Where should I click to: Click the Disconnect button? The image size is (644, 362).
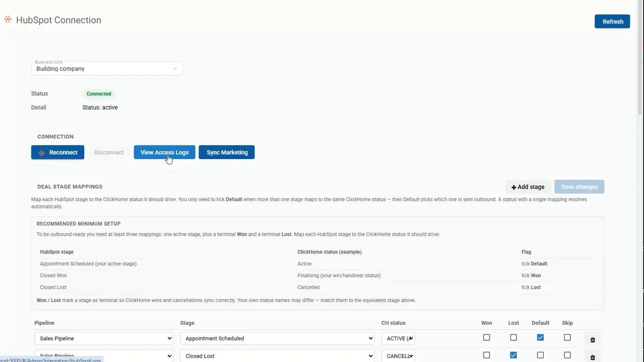(x=109, y=152)
